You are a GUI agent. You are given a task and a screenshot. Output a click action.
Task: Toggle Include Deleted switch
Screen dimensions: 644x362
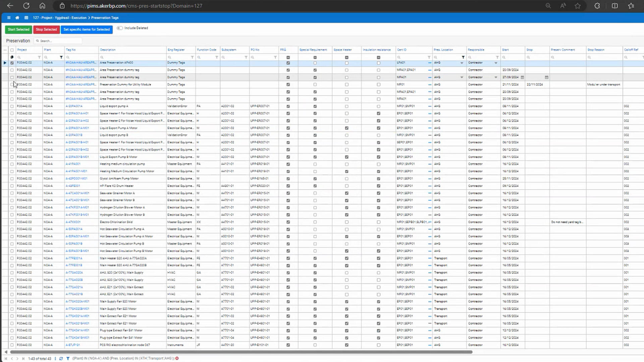(120, 28)
